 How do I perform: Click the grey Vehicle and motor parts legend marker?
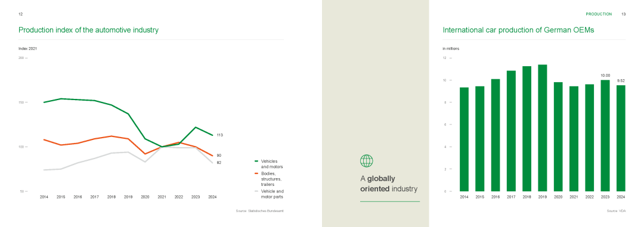[256, 191]
